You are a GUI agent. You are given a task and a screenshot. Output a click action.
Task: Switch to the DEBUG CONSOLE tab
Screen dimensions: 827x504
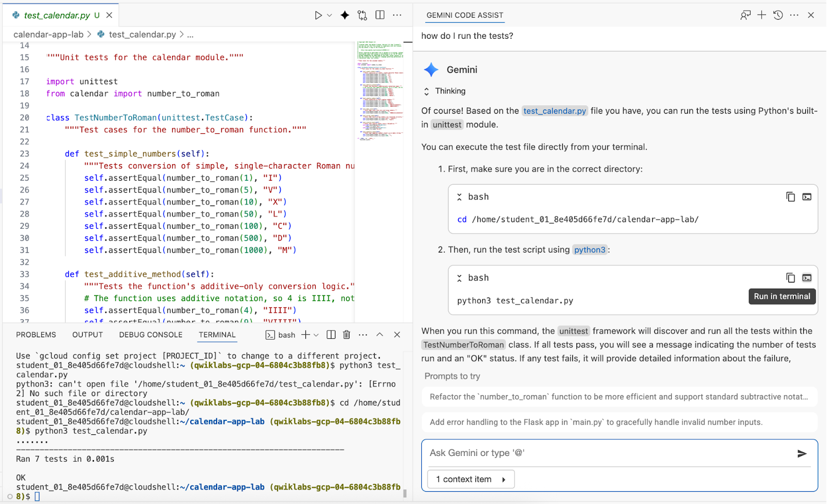click(x=150, y=335)
